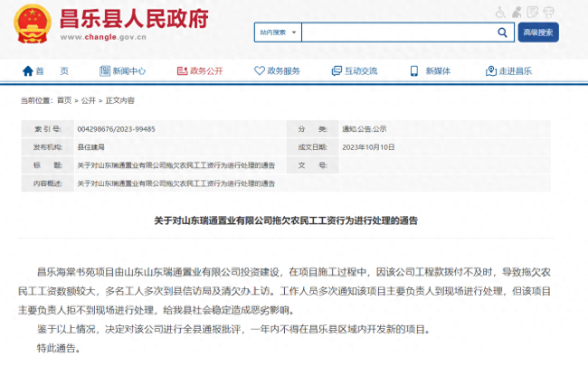Click the national emblem logo
Screen dimensions: 588x366
[x=33, y=24]
